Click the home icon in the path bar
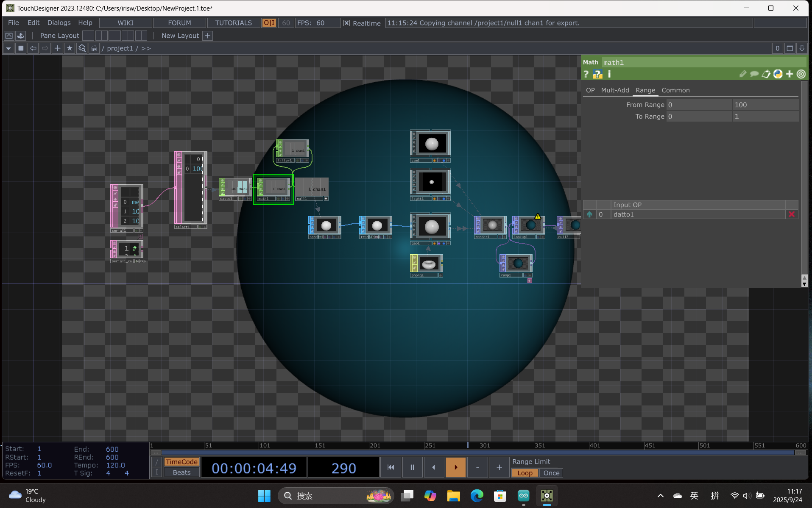This screenshot has width=812, height=508. (x=94, y=48)
